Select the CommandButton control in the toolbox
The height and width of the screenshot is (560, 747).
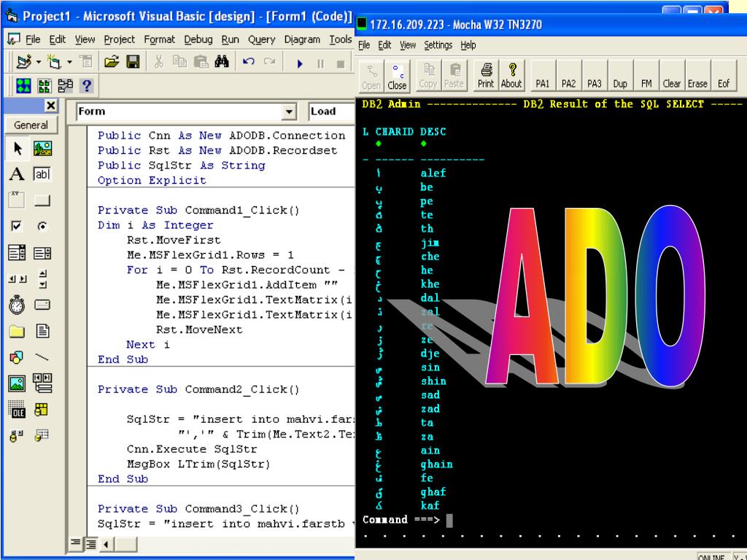(42, 200)
